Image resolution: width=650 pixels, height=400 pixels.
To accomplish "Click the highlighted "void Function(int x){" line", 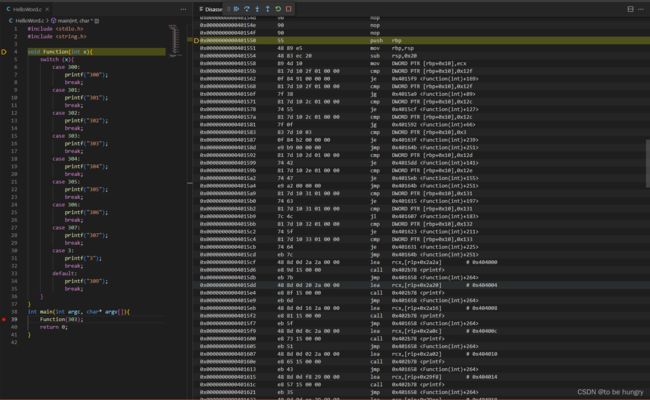I will pyautogui.click(x=96, y=52).
